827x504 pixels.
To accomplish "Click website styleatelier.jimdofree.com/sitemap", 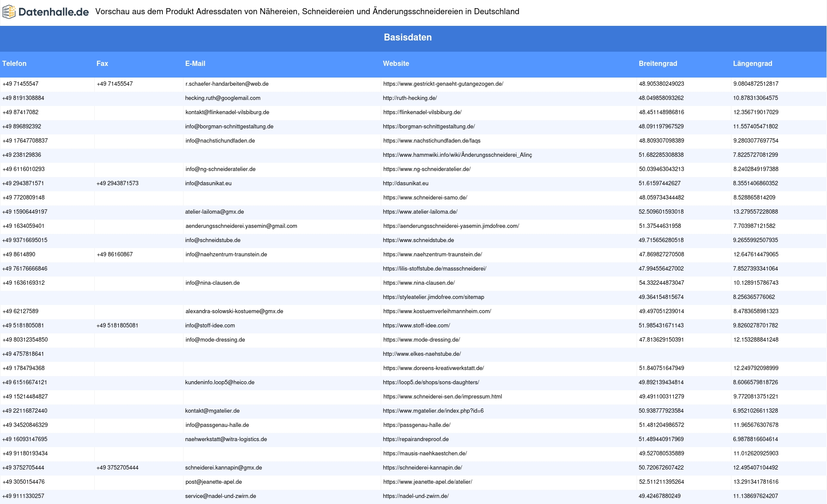I will [x=433, y=297].
